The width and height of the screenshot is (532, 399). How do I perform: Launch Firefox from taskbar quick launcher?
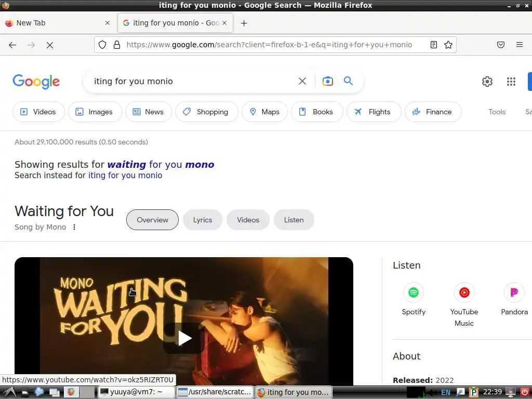tap(71, 392)
